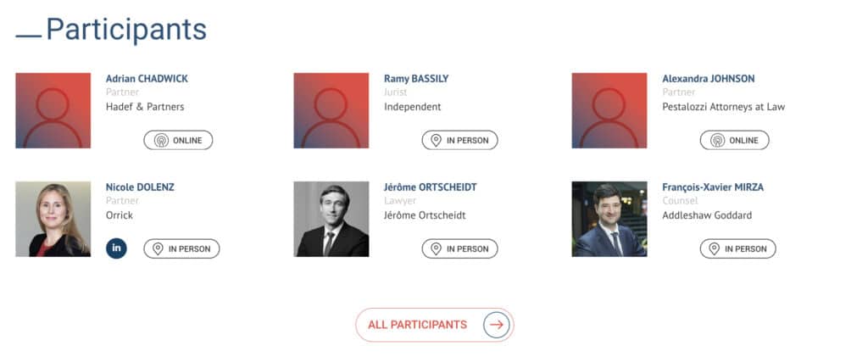The image size is (868, 357).
Task: Open Adrian CHADWICK's name link
Action: tap(147, 79)
